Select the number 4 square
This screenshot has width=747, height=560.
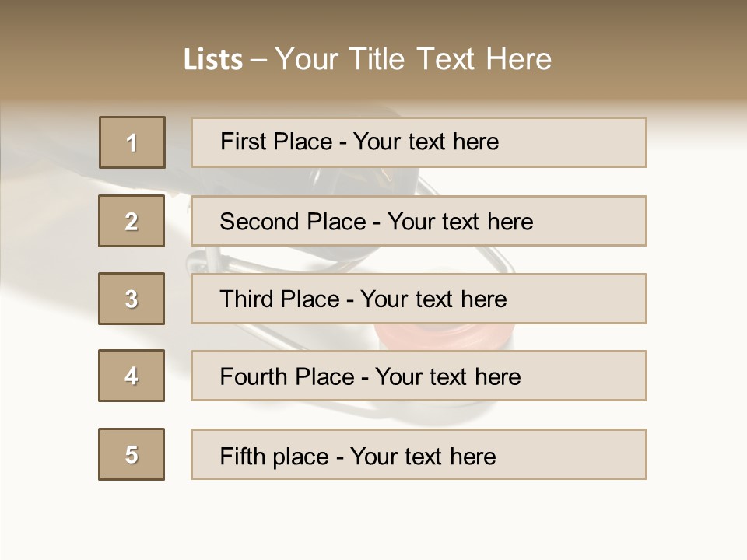(132, 376)
